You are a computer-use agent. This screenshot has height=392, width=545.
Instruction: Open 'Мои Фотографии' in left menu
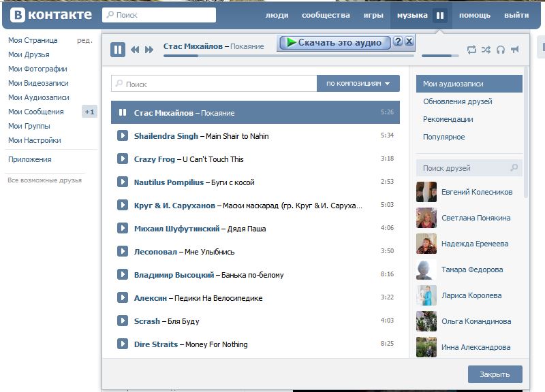[37, 69]
